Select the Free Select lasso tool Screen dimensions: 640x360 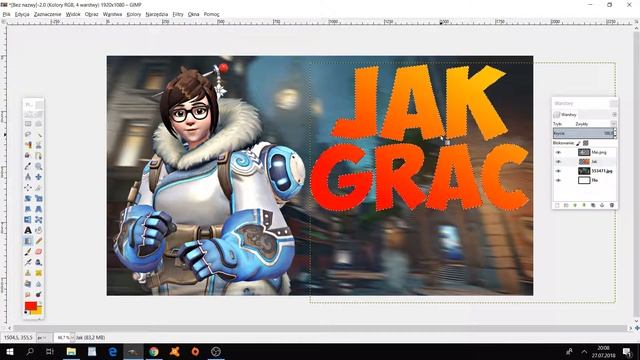point(28,134)
